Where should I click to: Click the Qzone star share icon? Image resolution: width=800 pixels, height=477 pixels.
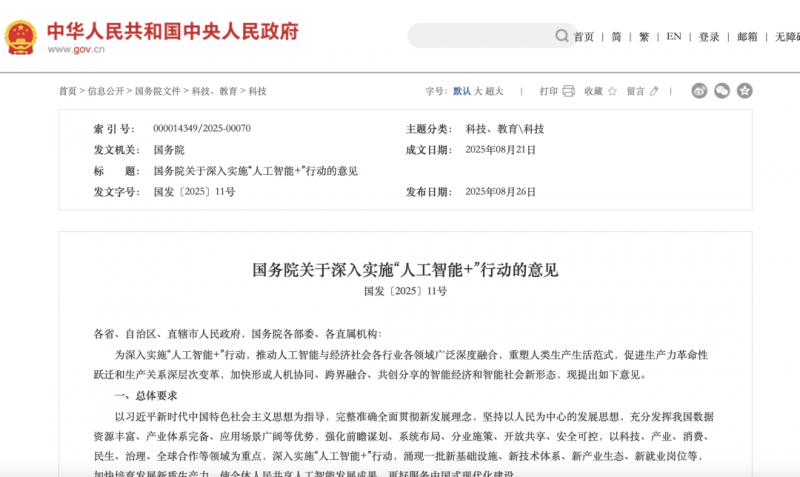(745, 91)
